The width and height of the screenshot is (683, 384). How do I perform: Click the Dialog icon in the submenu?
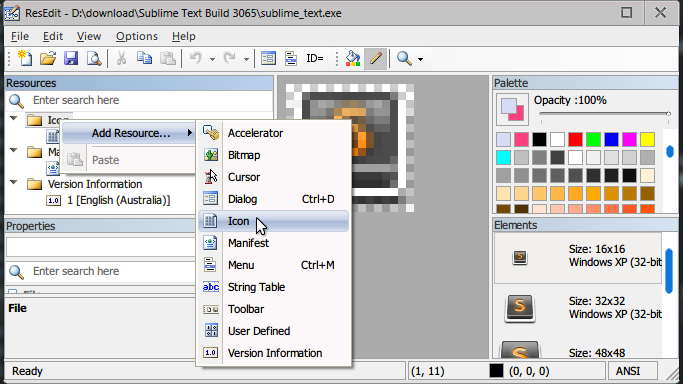tap(211, 199)
